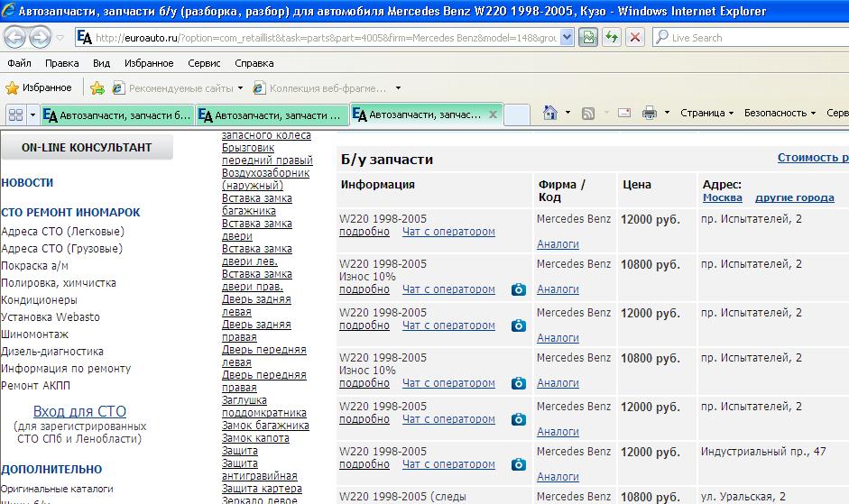
Task: Go to the Home page icon
Action: click(550, 113)
